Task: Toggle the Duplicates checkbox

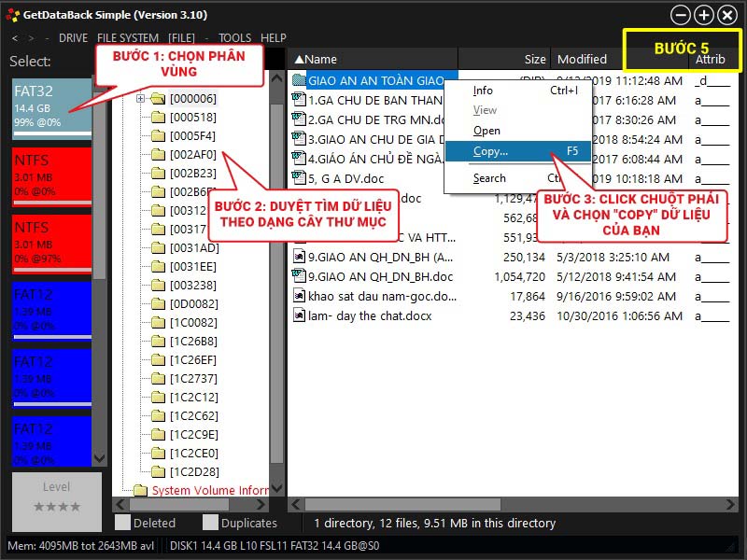Action: 210,523
